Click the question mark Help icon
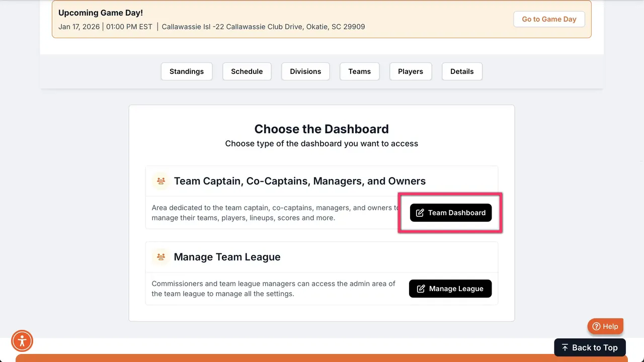644x362 pixels. coord(597,326)
